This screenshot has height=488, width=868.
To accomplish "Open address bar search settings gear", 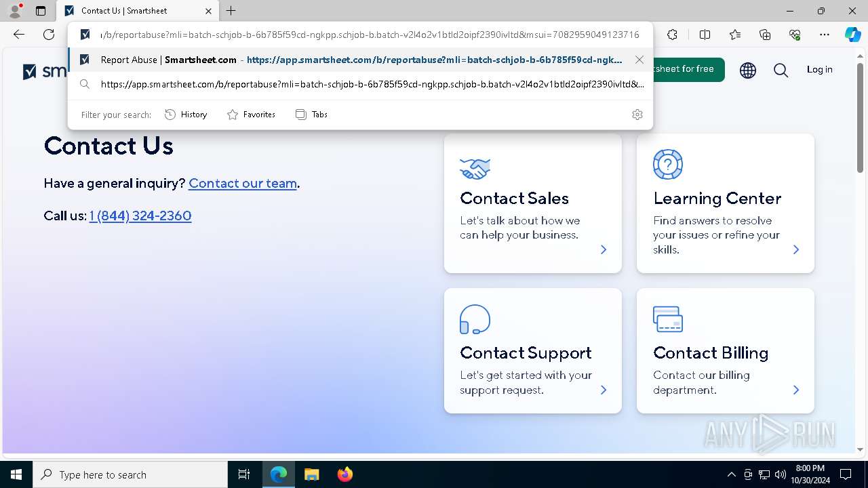I will [637, 115].
